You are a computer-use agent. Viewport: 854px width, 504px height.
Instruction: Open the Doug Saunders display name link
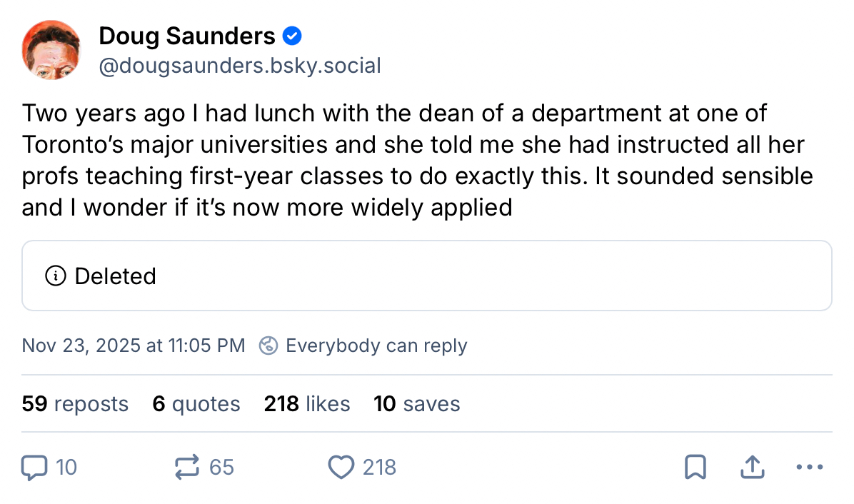click(x=187, y=35)
